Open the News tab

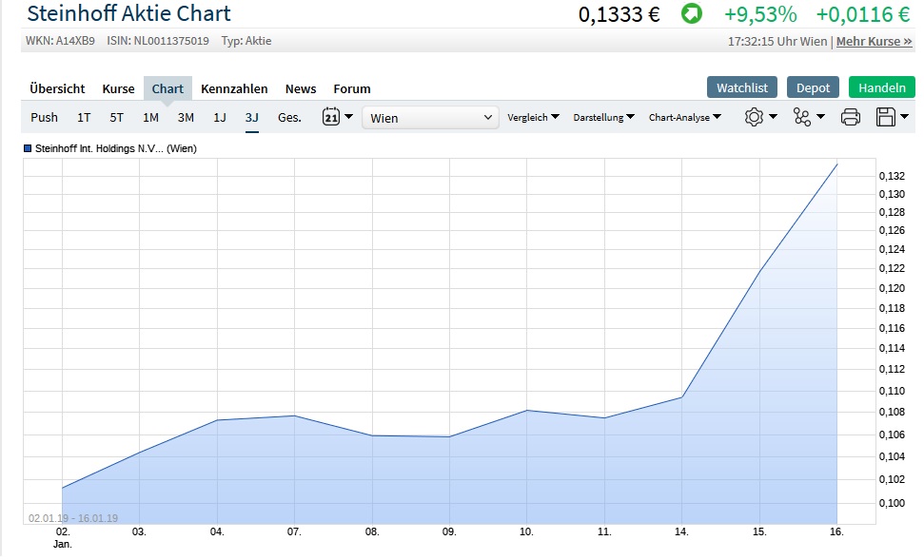(301, 87)
